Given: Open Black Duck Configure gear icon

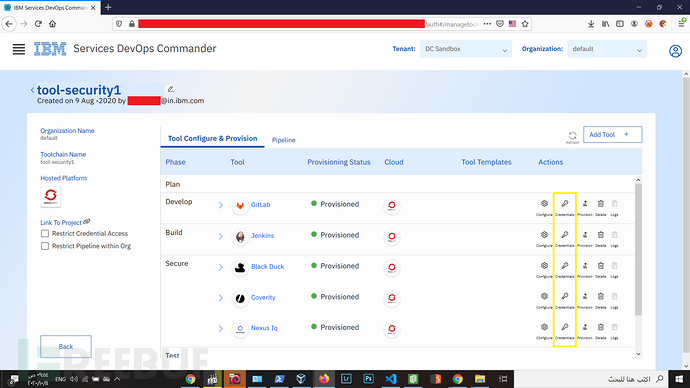Looking at the screenshot, I should [x=544, y=266].
